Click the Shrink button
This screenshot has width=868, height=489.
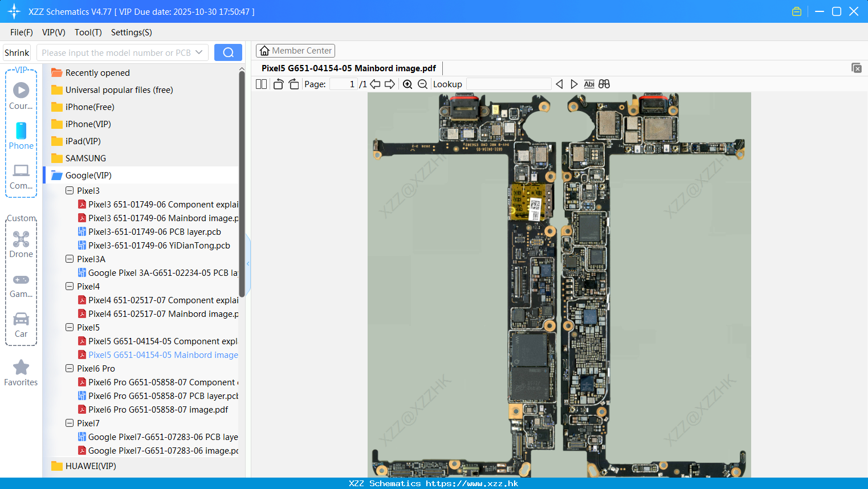coord(17,52)
